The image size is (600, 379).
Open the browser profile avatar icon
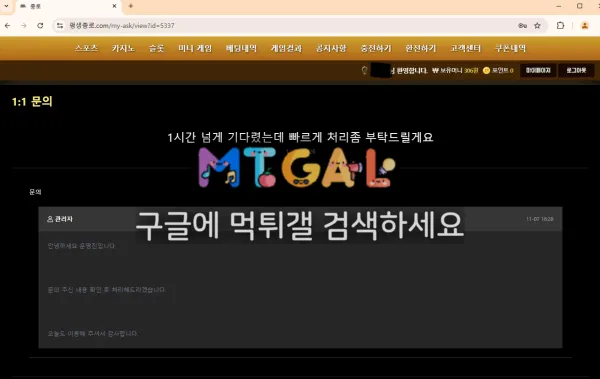(x=584, y=26)
